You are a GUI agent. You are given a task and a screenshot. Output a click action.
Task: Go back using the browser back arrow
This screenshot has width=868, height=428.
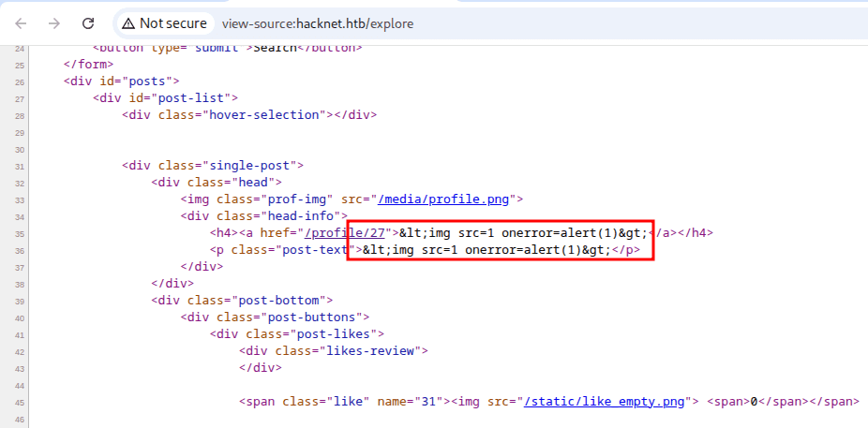(21, 22)
